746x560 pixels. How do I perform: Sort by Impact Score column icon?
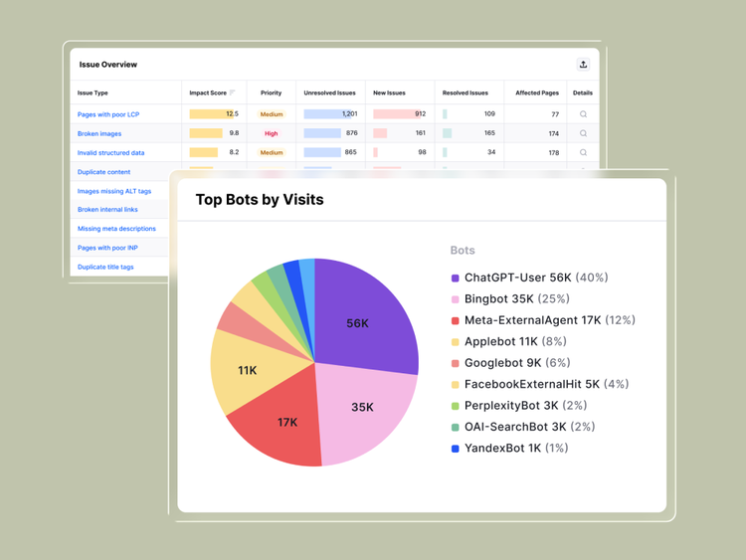[x=232, y=93]
